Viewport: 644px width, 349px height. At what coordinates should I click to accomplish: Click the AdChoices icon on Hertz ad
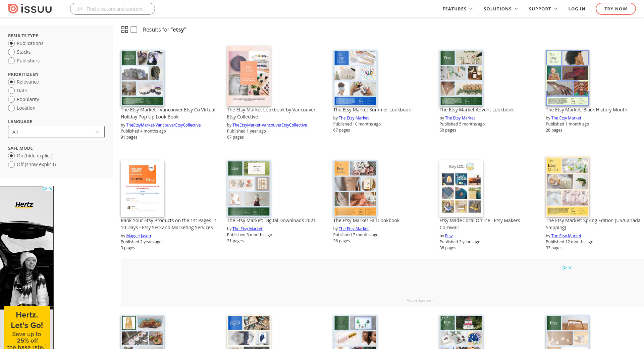pyautogui.click(x=45, y=189)
